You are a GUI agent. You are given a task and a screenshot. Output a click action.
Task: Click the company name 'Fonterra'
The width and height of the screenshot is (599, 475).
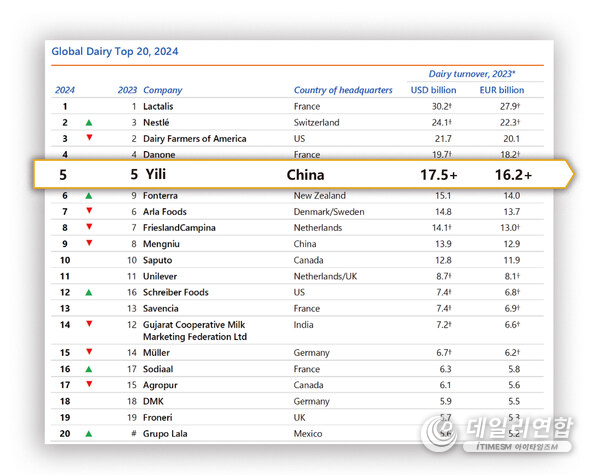click(x=160, y=196)
